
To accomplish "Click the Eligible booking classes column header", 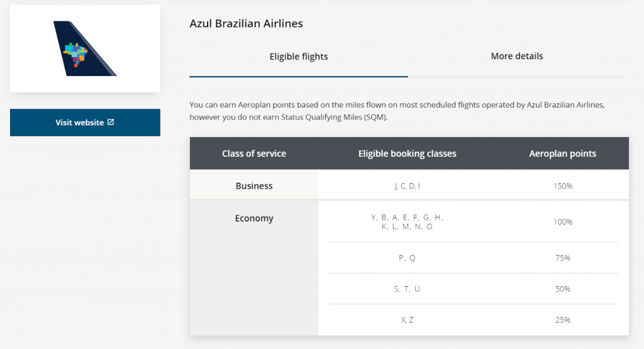I will (407, 153).
